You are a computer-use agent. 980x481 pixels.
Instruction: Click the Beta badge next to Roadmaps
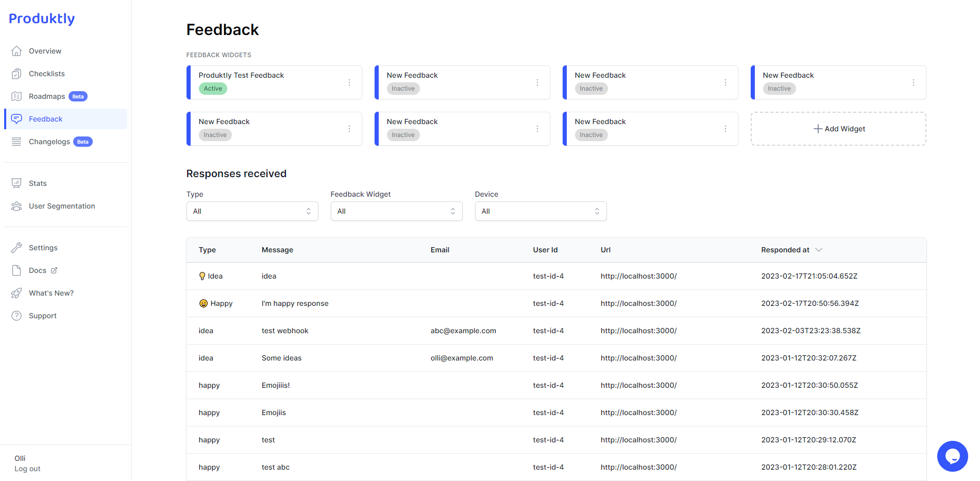[78, 96]
